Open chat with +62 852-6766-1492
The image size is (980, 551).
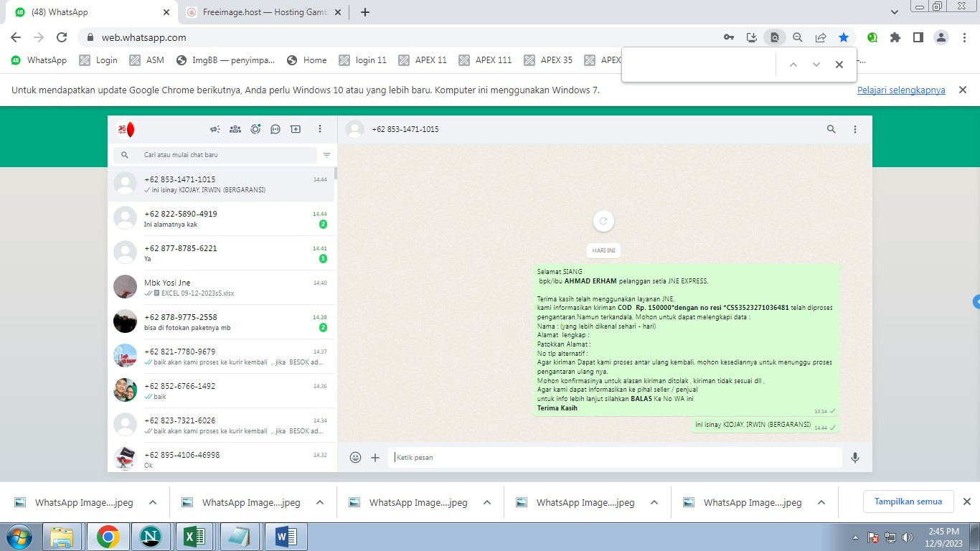coord(221,391)
